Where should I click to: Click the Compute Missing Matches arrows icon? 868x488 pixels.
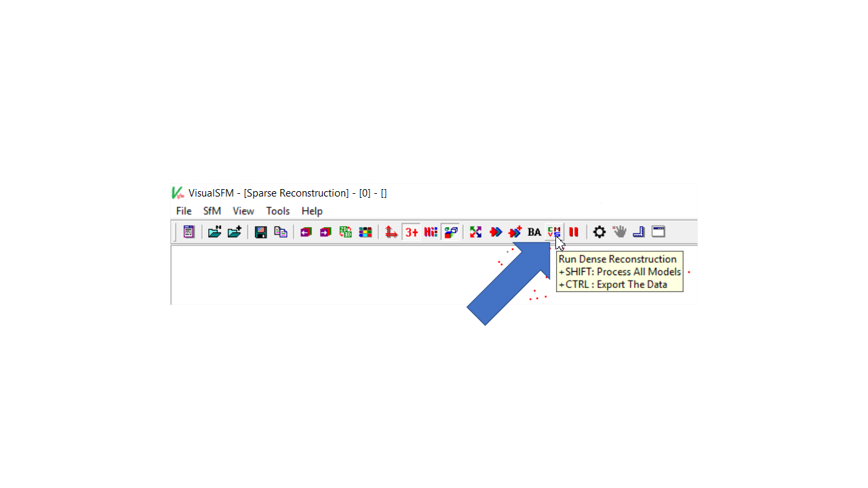click(x=475, y=232)
